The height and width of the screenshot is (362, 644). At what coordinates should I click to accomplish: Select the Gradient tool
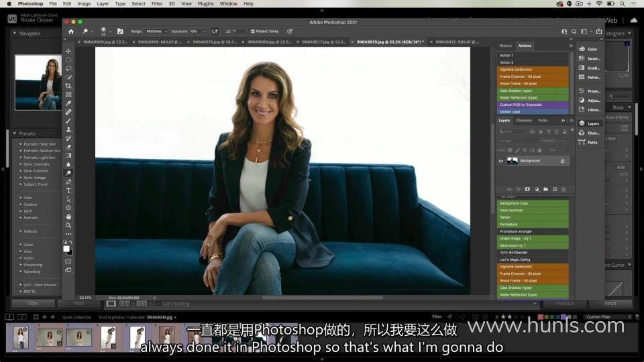click(68, 156)
